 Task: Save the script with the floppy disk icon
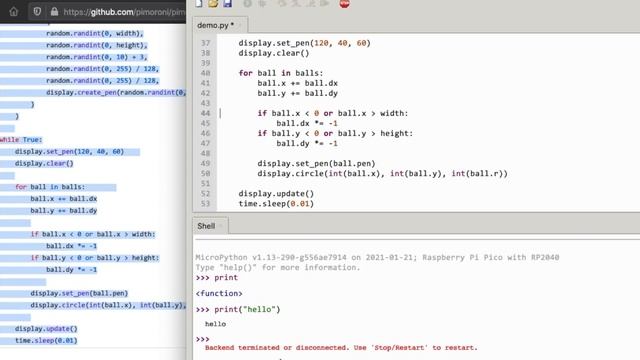tap(227, 4)
